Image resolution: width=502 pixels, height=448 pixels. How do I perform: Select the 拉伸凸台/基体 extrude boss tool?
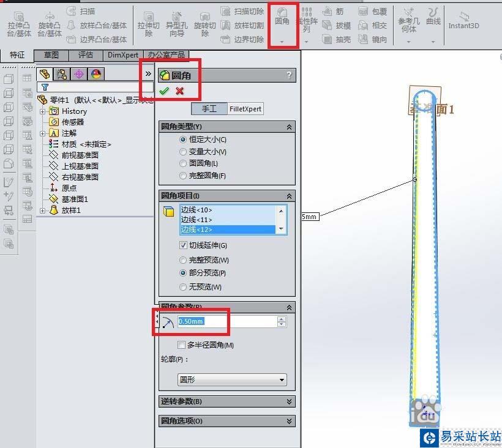tap(19, 24)
